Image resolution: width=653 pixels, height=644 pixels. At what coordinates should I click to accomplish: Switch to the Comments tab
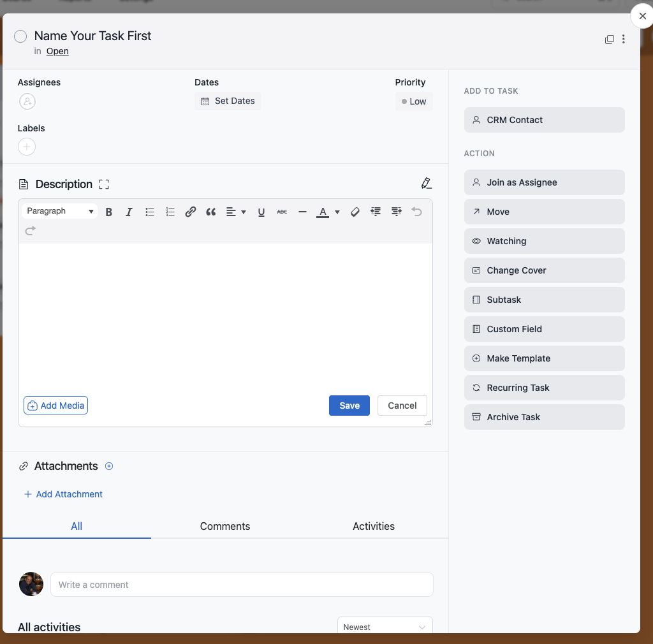(x=225, y=526)
